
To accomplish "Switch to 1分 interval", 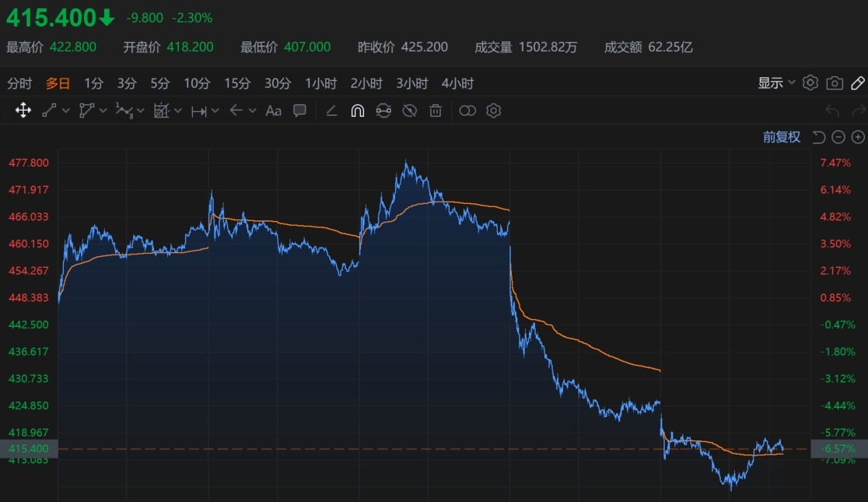I will 93,84.
